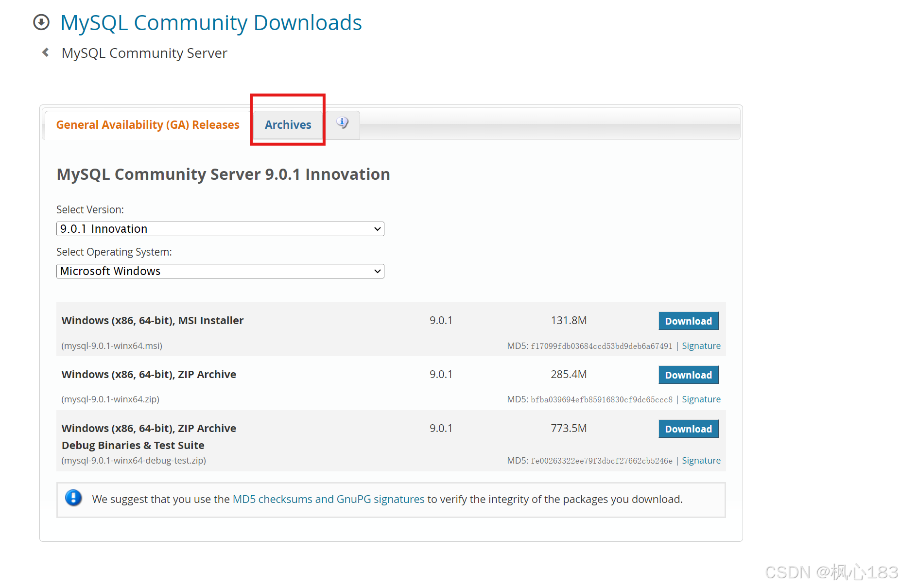The height and width of the screenshot is (588, 900).
Task: Click the Select Version: label
Action: 90,210
